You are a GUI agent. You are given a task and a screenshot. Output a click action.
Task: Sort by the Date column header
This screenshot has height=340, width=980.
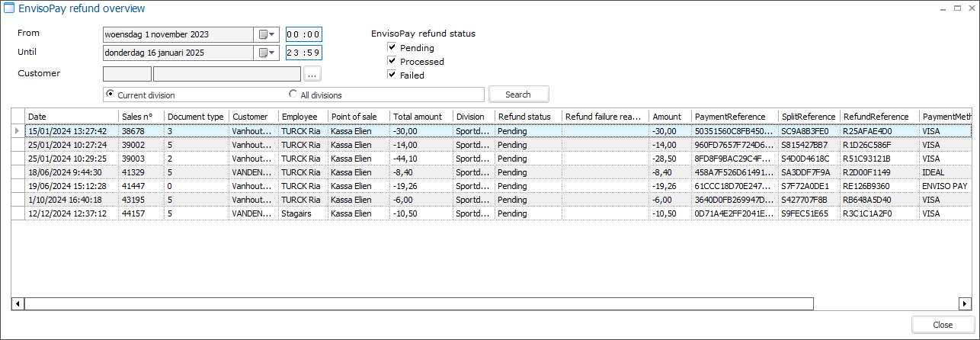pyautogui.click(x=72, y=117)
